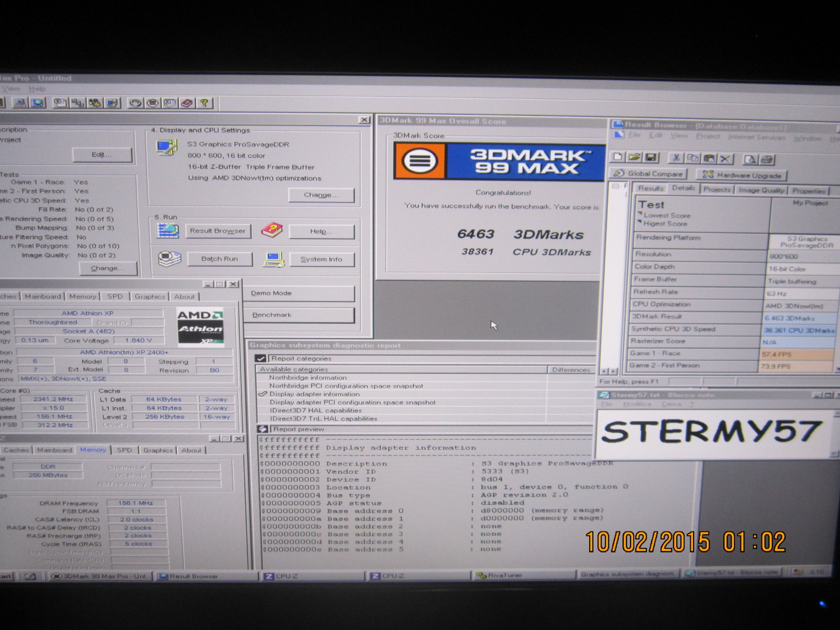Open Mainboard tab in lower CPU-Z window
840x630 pixels.
coord(54,450)
